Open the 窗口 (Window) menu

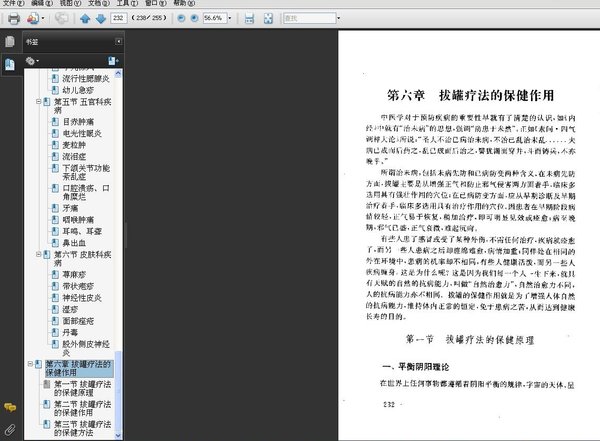pyautogui.click(x=155, y=3)
